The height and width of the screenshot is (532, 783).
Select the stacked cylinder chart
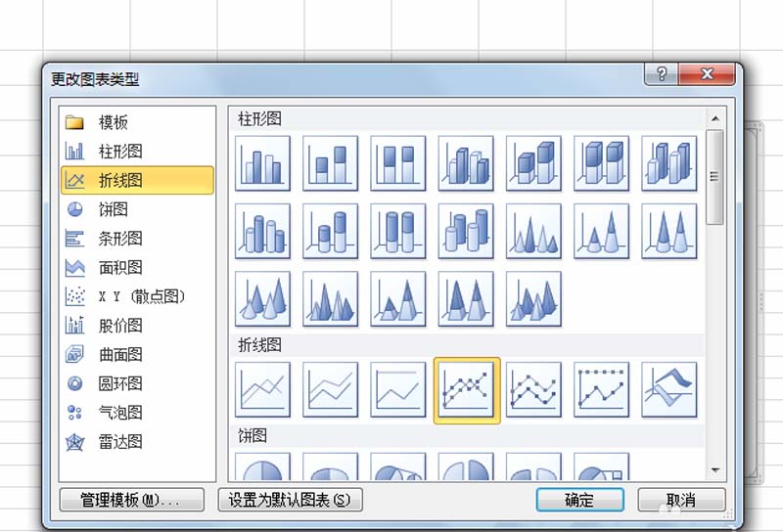tap(330, 231)
